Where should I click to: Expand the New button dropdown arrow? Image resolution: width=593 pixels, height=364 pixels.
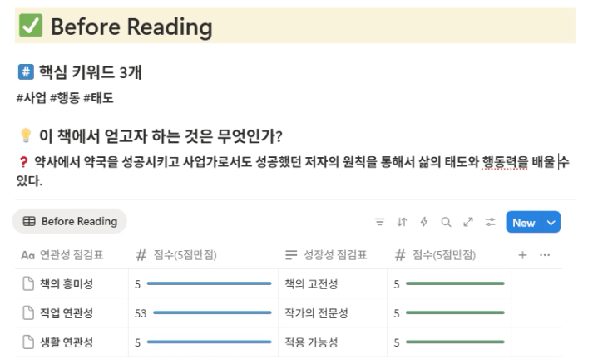[x=550, y=223]
